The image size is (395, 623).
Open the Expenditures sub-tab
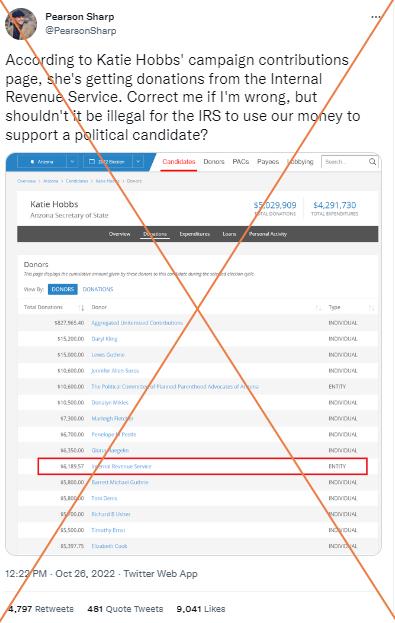(194, 234)
